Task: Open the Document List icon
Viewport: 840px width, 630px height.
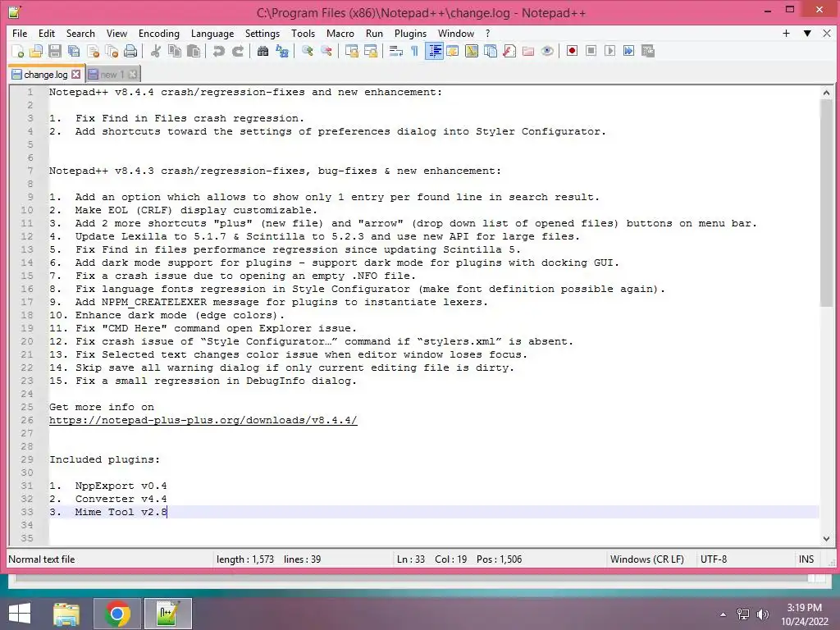Action: 491,51
